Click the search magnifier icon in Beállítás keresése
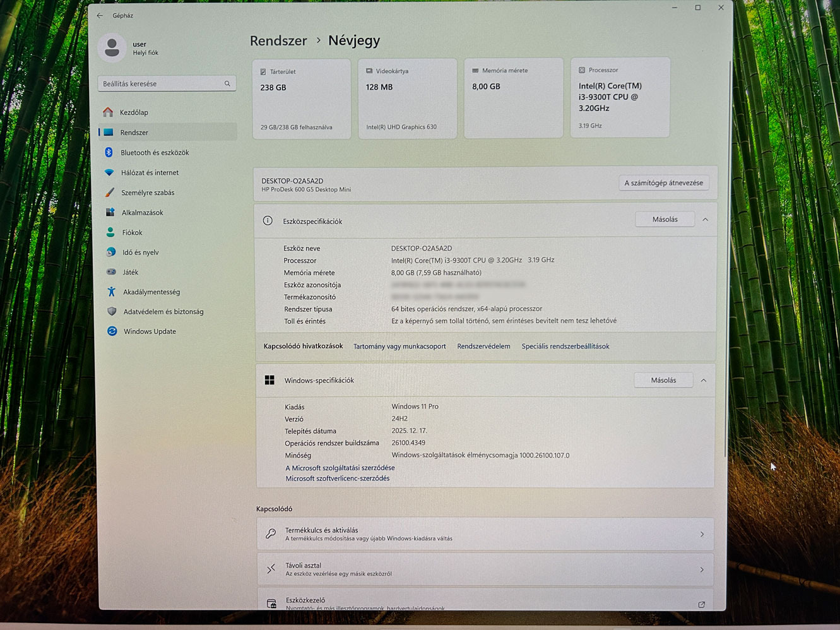 pos(227,83)
